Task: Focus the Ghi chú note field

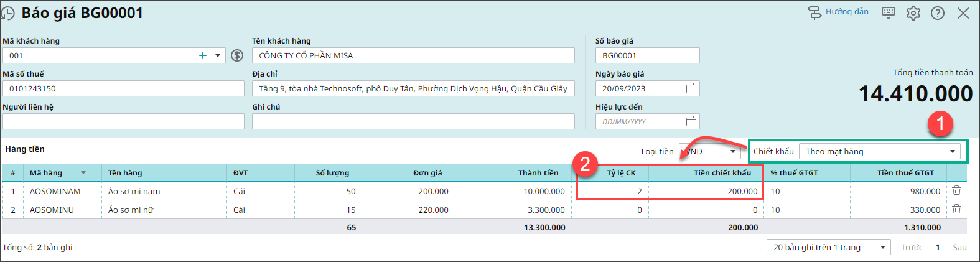Action: click(413, 121)
